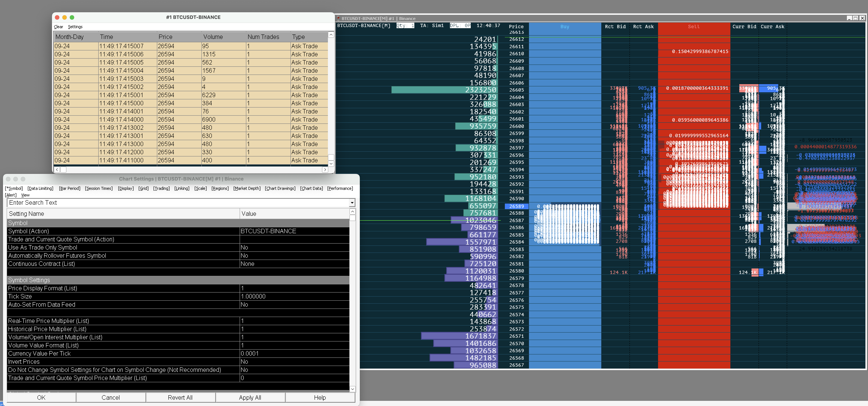Click the blue Buy column header

565,27
